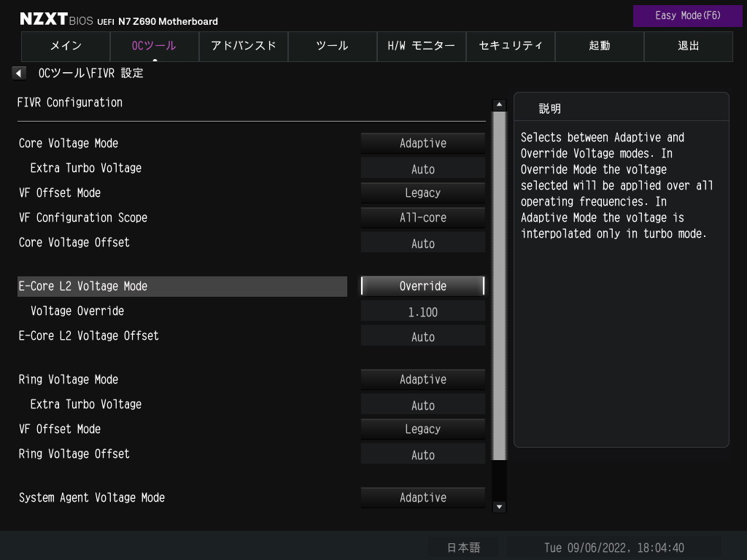Open the アドバンスド tab

(244, 46)
